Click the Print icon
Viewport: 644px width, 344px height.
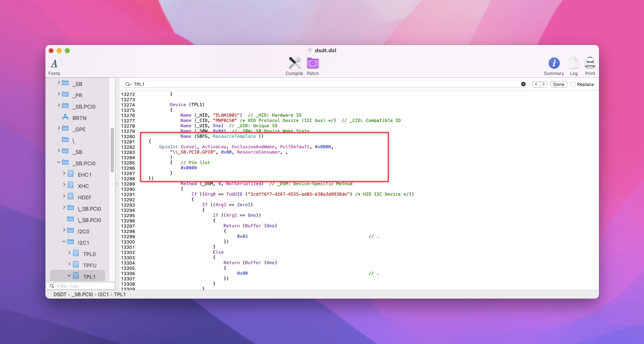point(590,63)
